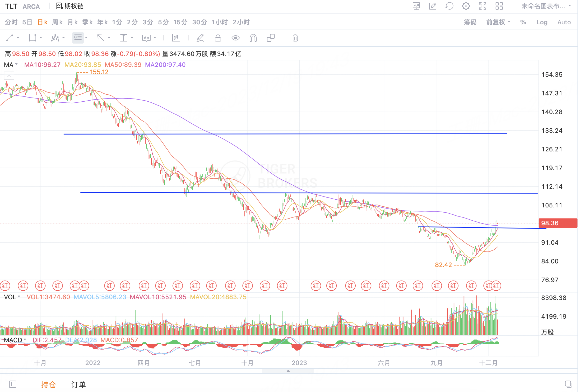The width and height of the screenshot is (578, 392).
Task: Select the 日k daily candles tab
Action: click(x=42, y=22)
